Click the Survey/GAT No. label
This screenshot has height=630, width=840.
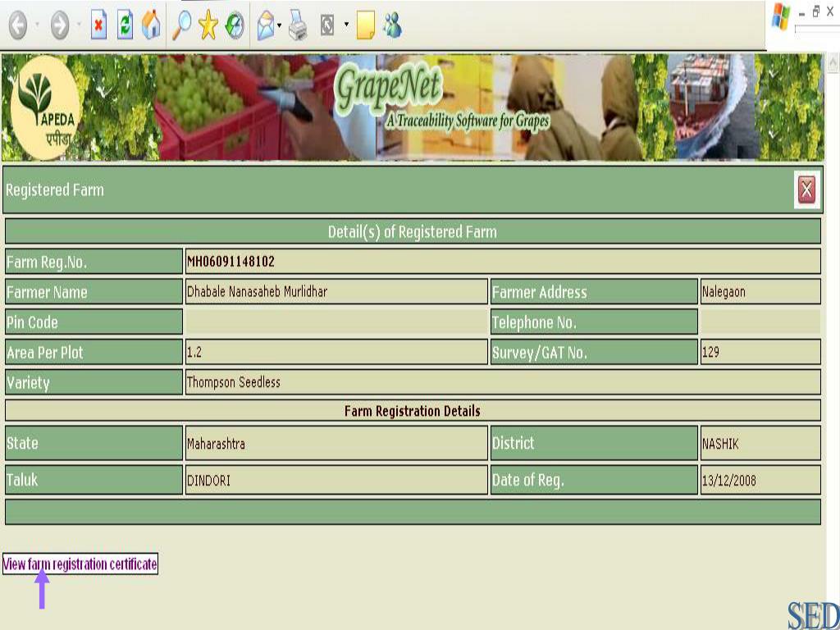[540, 353]
